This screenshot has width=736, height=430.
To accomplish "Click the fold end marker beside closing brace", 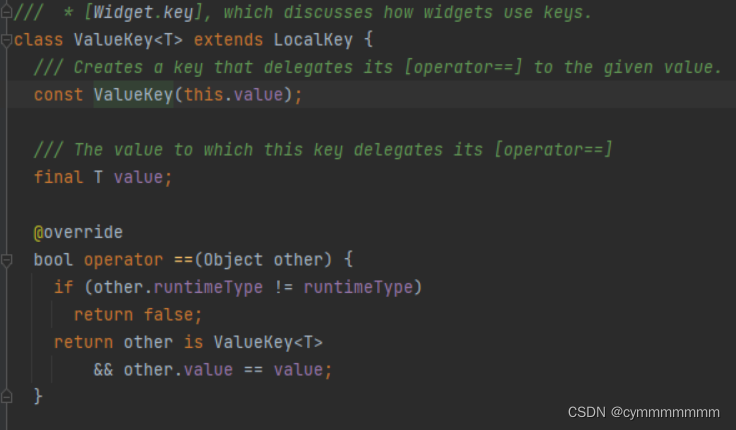I will [x=7, y=397].
